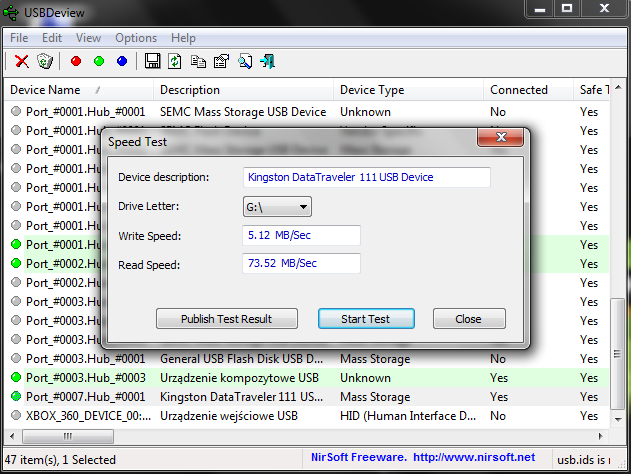The height and width of the screenshot is (476, 631).
Task: Click the exit door toolbar icon
Action: [x=268, y=62]
